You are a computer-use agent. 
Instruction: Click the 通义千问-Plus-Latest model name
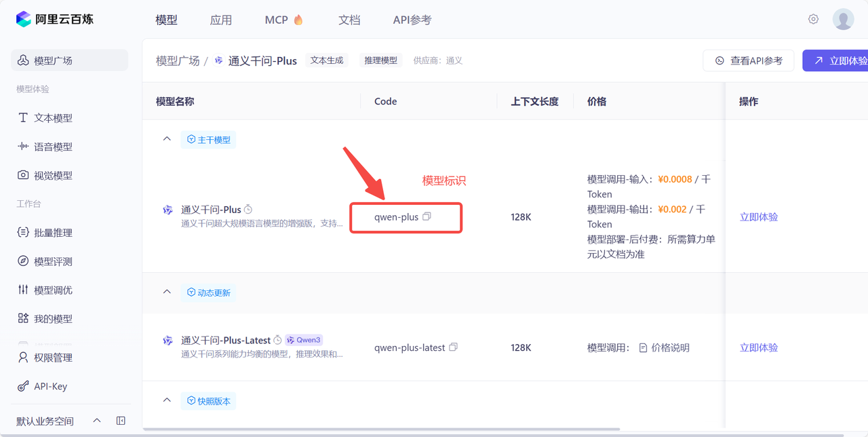[x=226, y=340]
